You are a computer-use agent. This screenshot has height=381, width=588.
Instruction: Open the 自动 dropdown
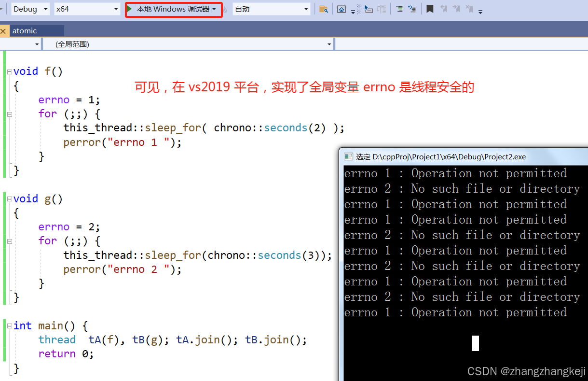pyautogui.click(x=271, y=9)
